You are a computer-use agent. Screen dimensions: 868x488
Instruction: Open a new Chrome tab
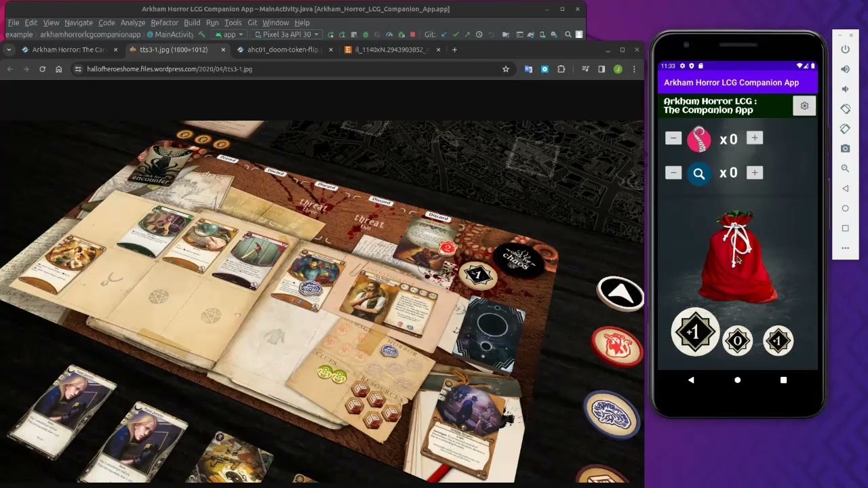tap(454, 49)
